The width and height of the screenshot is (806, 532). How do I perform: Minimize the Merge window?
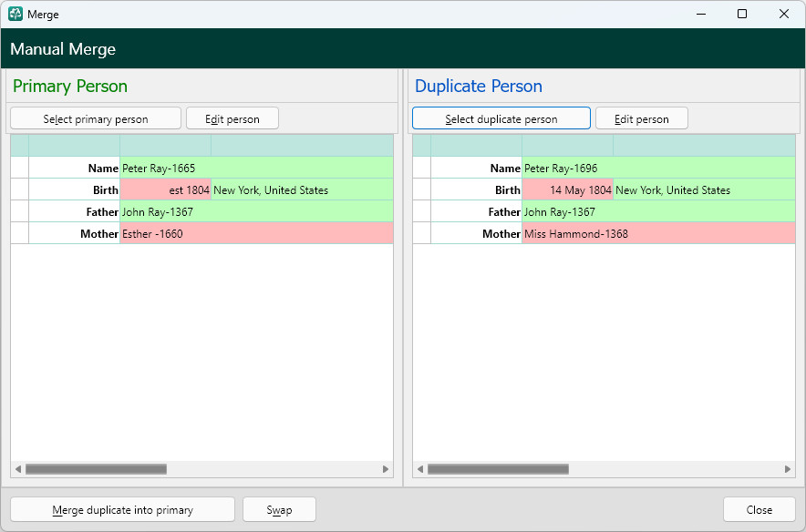(x=701, y=14)
